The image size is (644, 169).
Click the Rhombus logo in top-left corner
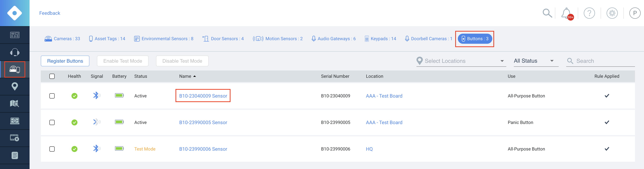point(14,13)
